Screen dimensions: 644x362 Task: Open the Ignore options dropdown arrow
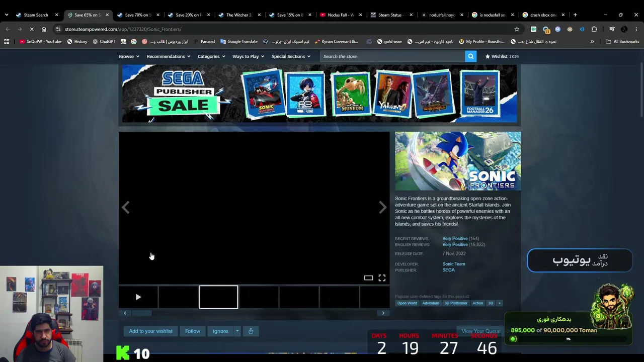237,331
